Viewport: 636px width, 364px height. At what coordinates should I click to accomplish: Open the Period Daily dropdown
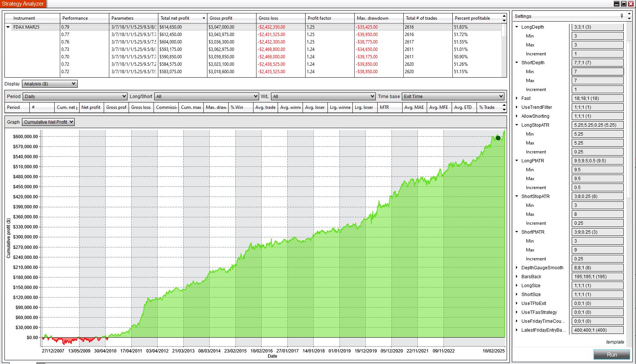[75, 97]
